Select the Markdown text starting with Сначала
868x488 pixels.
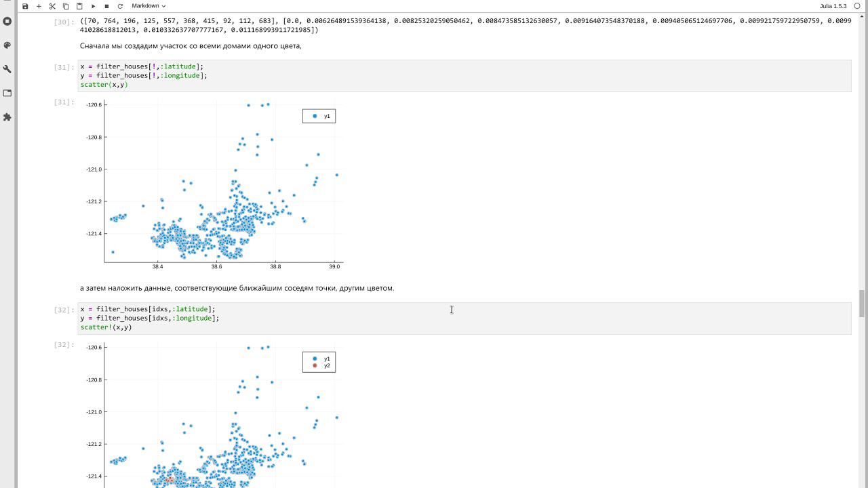(191, 46)
